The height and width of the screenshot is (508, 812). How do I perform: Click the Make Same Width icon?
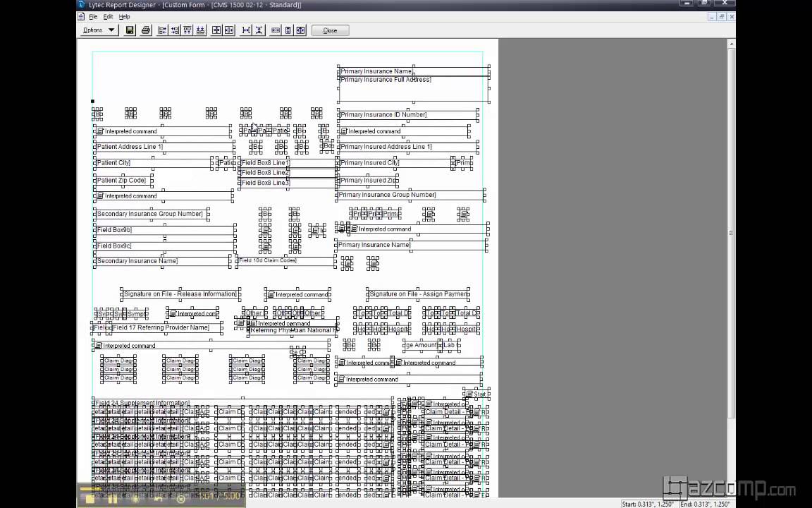(276, 30)
